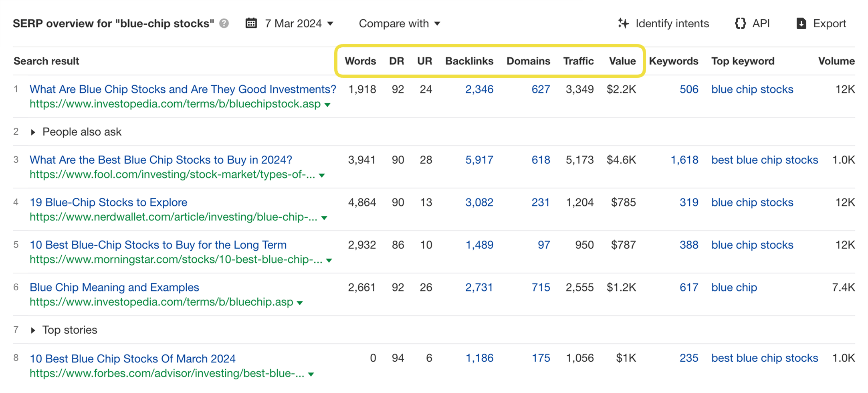
Task: Click the 5,917 backlinks link for fool.com
Action: (x=479, y=160)
